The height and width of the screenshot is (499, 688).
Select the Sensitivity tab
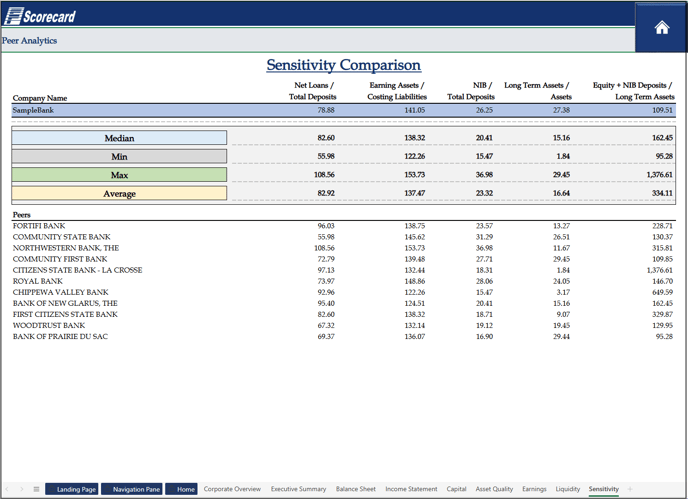[604, 489]
